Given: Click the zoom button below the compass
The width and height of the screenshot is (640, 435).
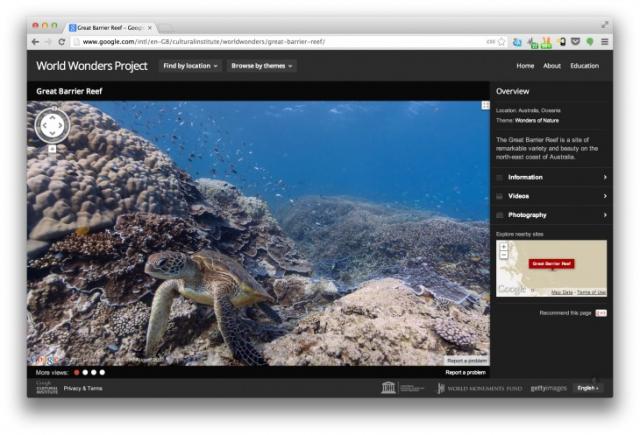Looking at the screenshot, I should click(x=52, y=149).
